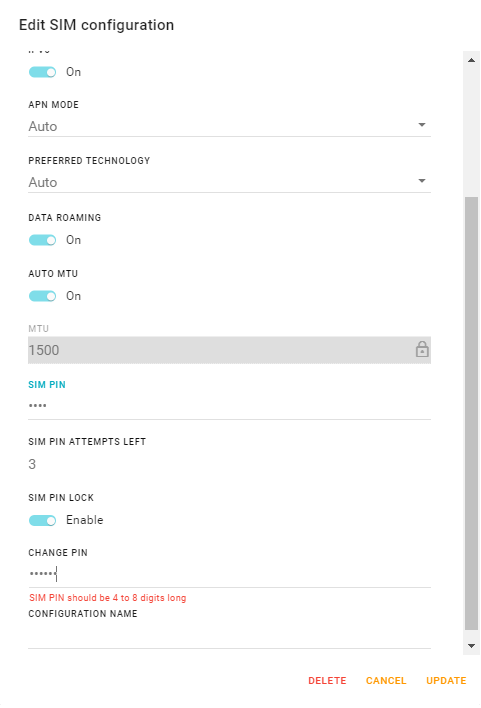Open the APN Mode Auto dropdown
Image resolution: width=481 pixels, height=708 pixels.
click(x=229, y=126)
